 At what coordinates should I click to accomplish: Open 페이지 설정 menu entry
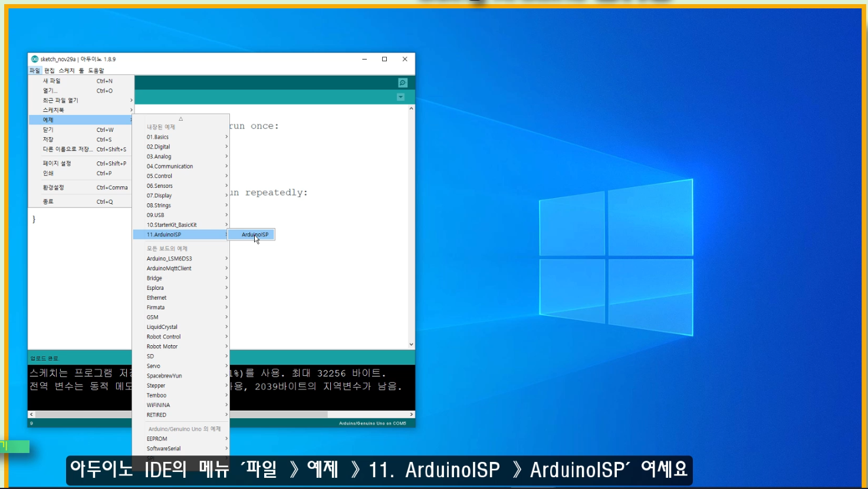pyautogui.click(x=81, y=163)
